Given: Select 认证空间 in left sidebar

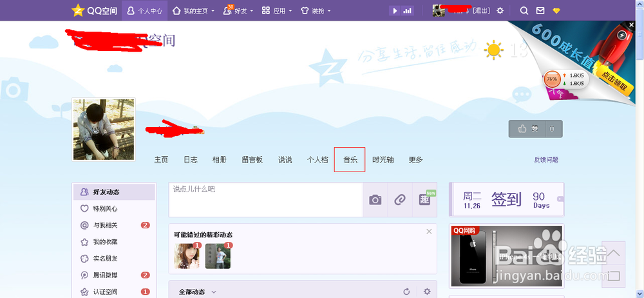Looking at the screenshot, I should [x=114, y=292].
